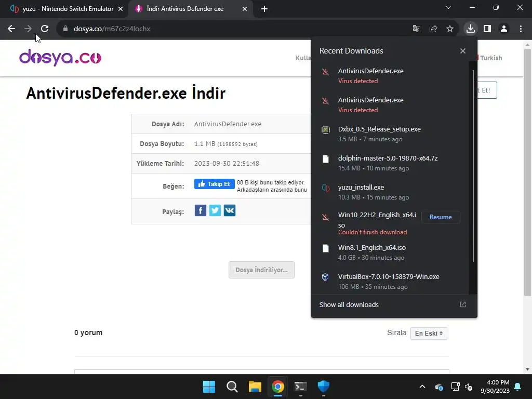Share the file on VK
The height and width of the screenshot is (399, 532).
pos(230,210)
